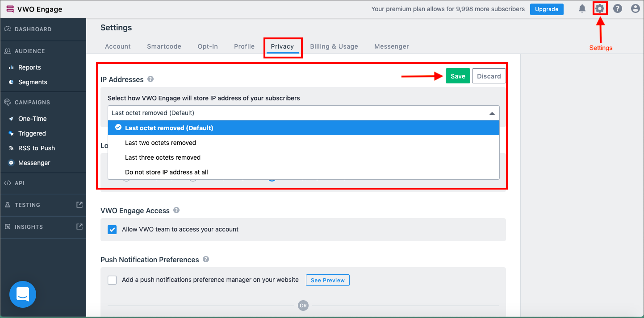This screenshot has width=644, height=318.
Task: Click external link icon next to Insights
Action: 79,226
